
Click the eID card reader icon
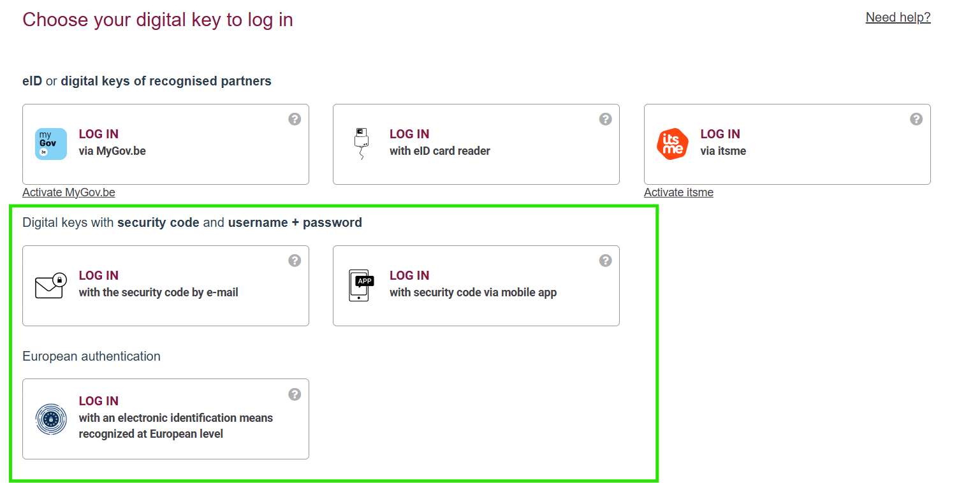362,144
